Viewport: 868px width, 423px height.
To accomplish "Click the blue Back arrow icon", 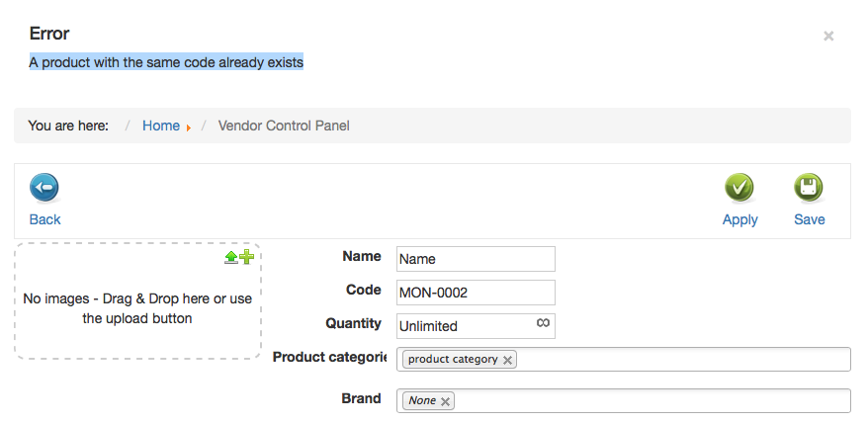I will (44, 188).
